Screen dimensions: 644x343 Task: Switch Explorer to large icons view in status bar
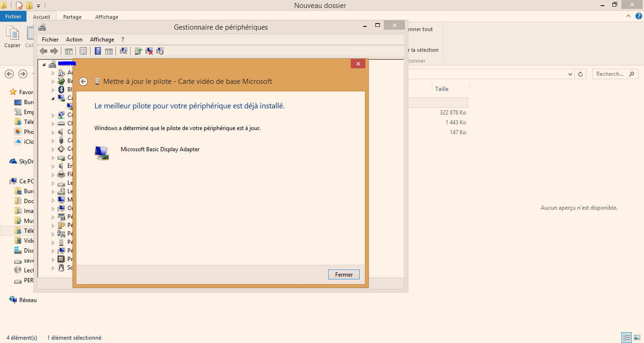[636, 337]
